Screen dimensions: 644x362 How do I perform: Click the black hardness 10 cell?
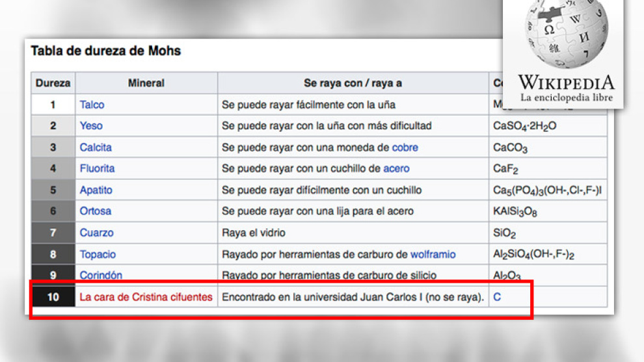click(53, 297)
